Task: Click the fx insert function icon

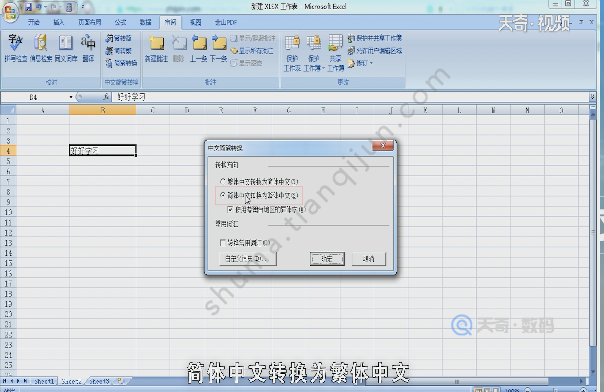Action: (x=106, y=97)
